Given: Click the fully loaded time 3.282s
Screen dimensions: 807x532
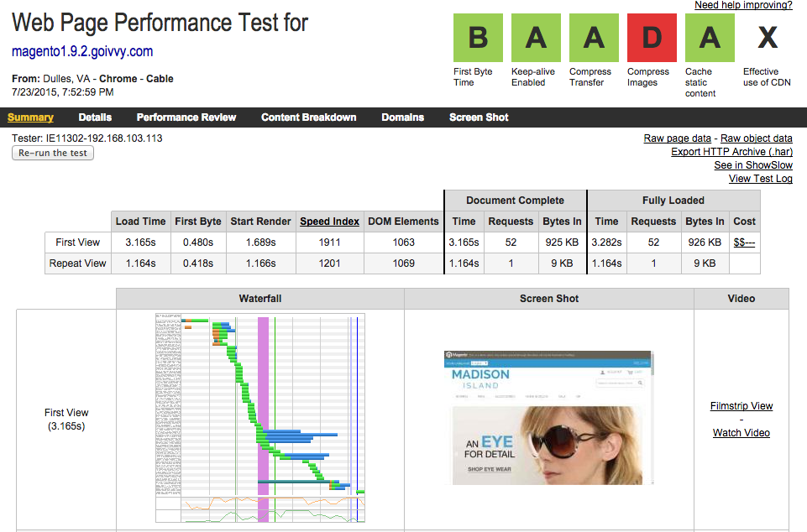Looking at the screenshot, I should click(x=607, y=243).
